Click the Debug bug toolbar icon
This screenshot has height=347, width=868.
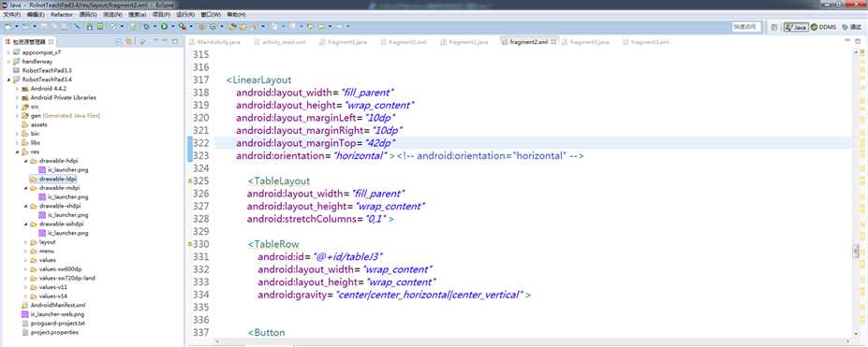147,26
